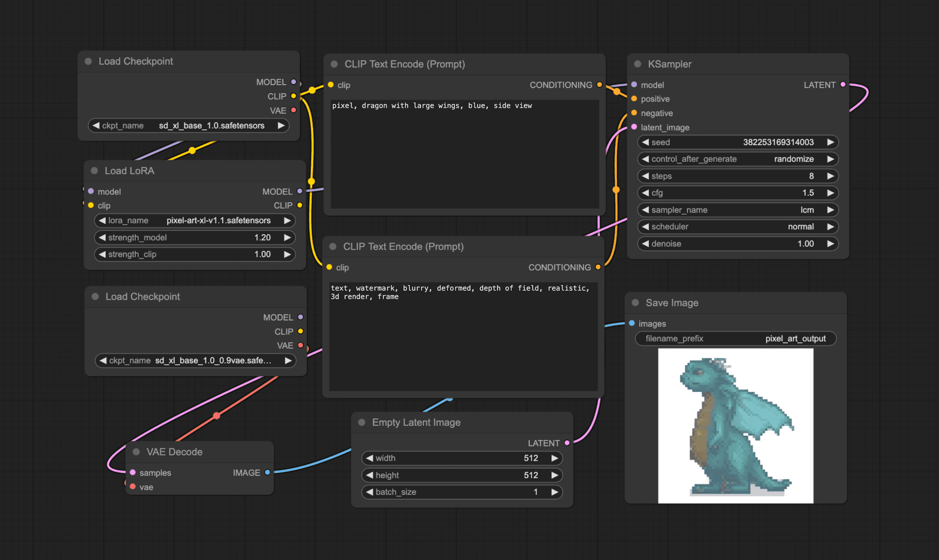Decrease denoise value with left arrow
The image size is (939, 560).
coord(646,243)
